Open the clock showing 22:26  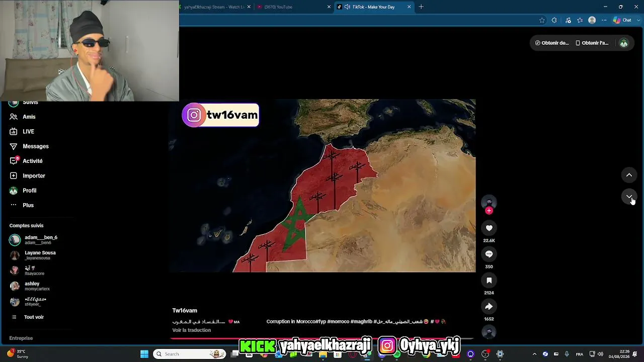pyautogui.click(x=618, y=354)
